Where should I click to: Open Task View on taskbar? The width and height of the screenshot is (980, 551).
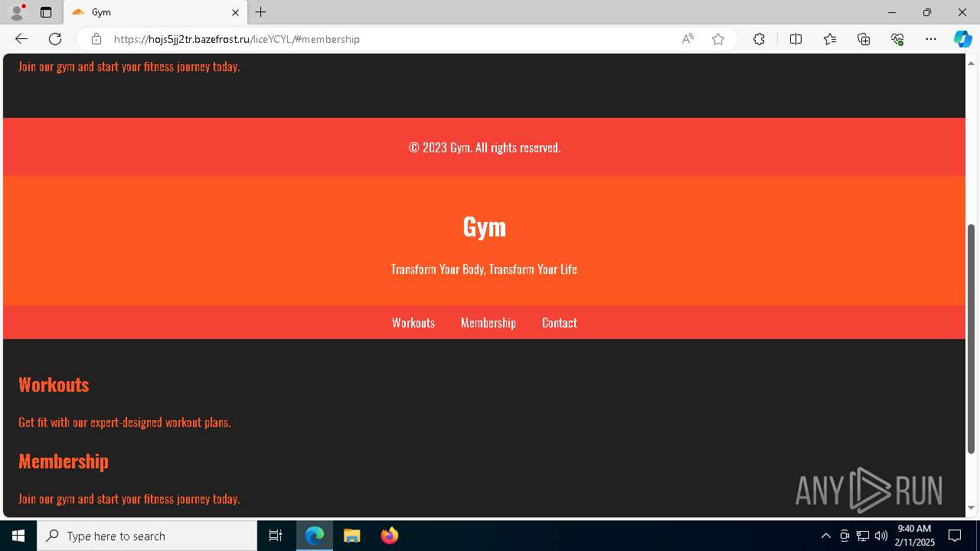(x=276, y=536)
